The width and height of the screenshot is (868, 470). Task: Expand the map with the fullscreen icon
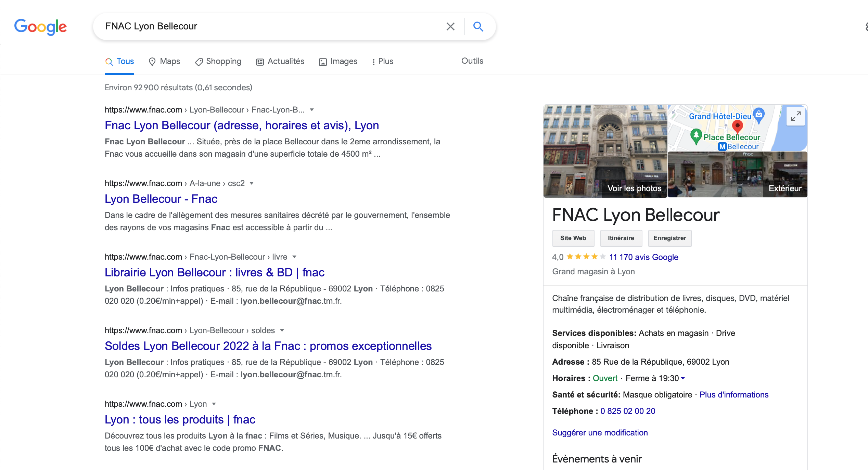[x=795, y=117]
